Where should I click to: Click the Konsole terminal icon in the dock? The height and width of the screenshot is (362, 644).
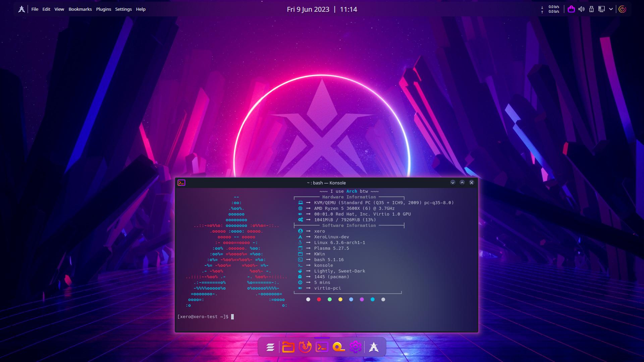322,347
